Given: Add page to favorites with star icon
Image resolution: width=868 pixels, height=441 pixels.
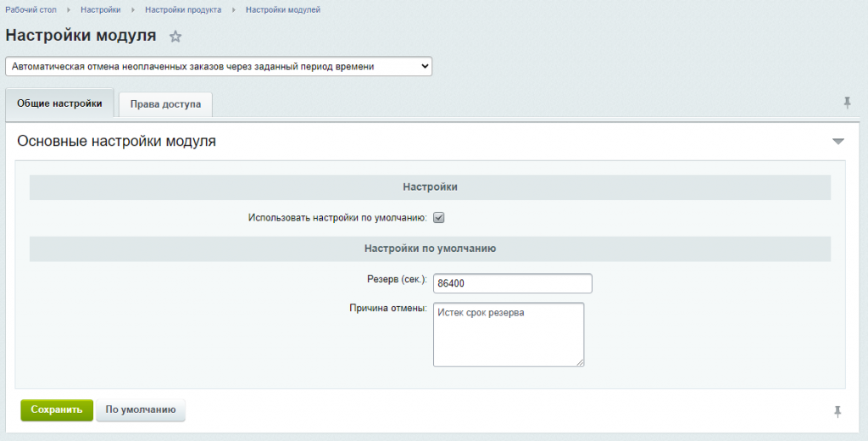Looking at the screenshot, I should click(175, 36).
